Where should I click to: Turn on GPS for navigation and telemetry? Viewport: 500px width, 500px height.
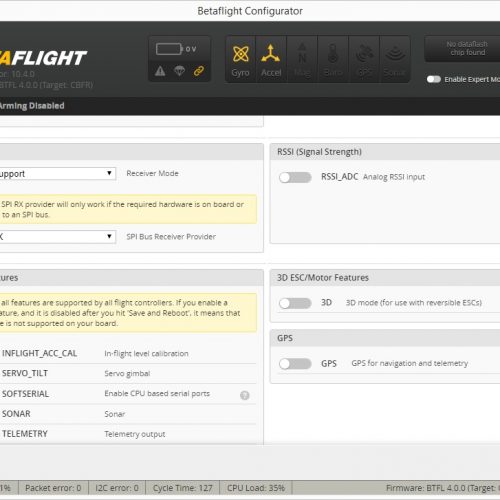pyautogui.click(x=295, y=364)
